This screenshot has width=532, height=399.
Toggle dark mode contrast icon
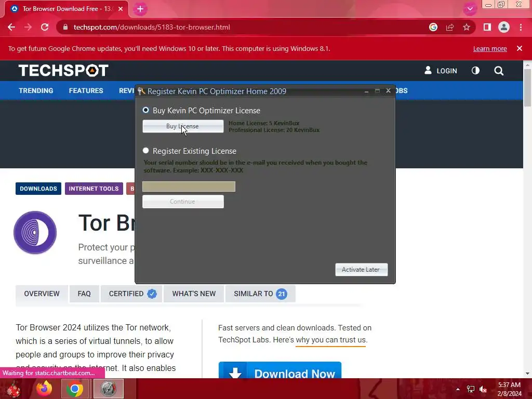pyautogui.click(x=476, y=71)
